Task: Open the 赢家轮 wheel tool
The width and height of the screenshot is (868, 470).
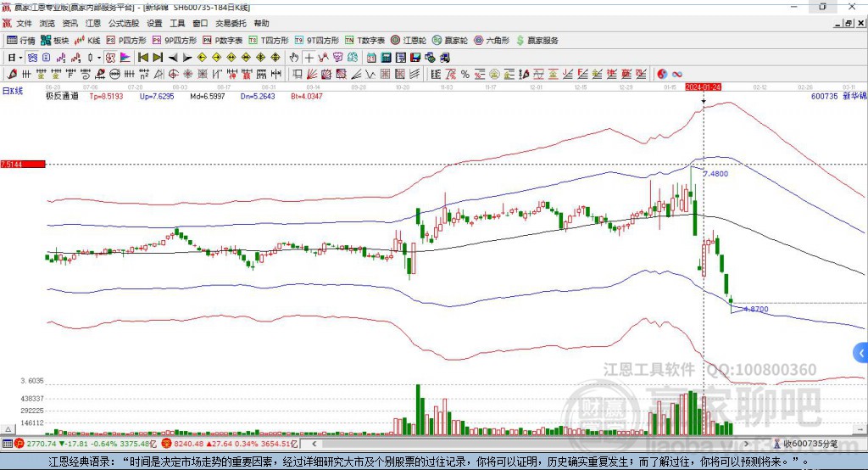Action: coord(450,41)
